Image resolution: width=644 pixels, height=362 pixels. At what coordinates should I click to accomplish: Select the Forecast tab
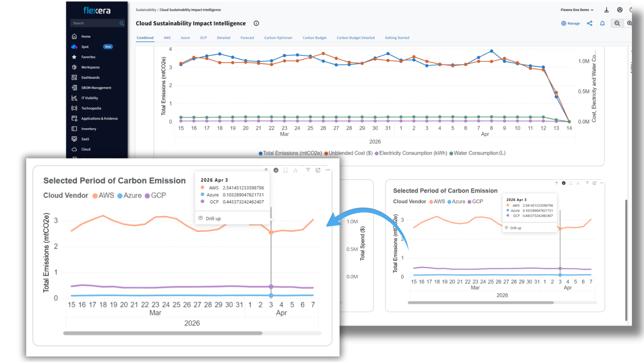click(x=247, y=38)
